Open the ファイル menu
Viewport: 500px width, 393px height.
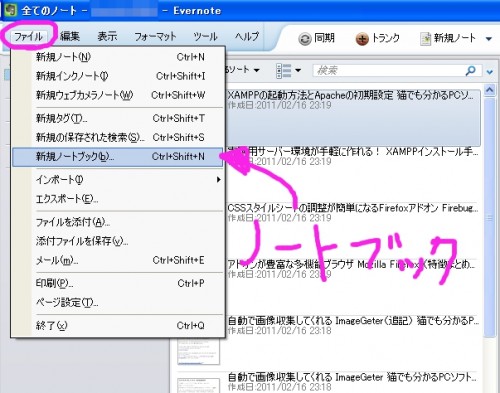point(28,36)
